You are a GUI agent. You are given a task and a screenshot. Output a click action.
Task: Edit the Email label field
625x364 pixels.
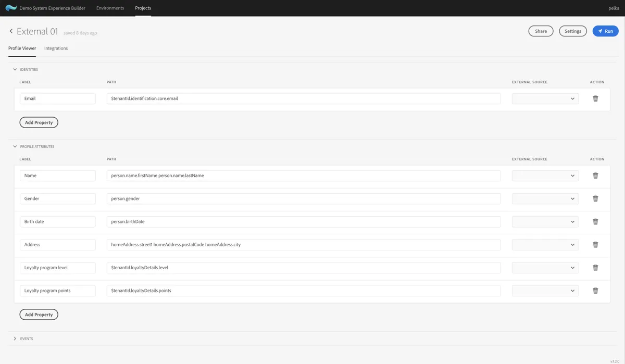[x=58, y=98]
